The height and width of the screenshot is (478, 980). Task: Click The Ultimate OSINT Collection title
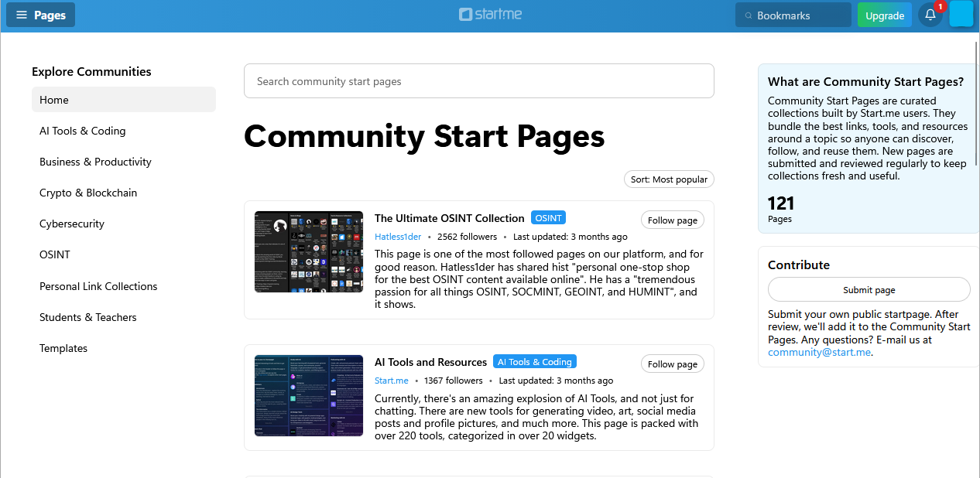pos(450,218)
